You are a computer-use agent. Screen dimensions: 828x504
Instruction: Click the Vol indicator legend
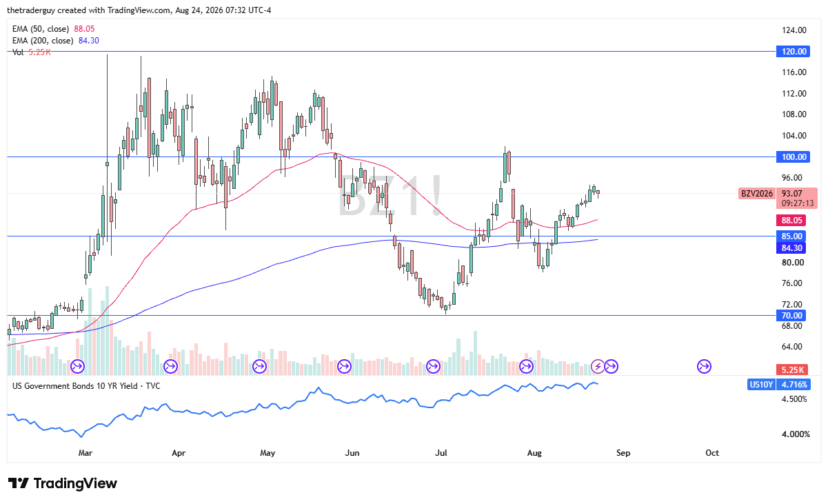click(32, 52)
